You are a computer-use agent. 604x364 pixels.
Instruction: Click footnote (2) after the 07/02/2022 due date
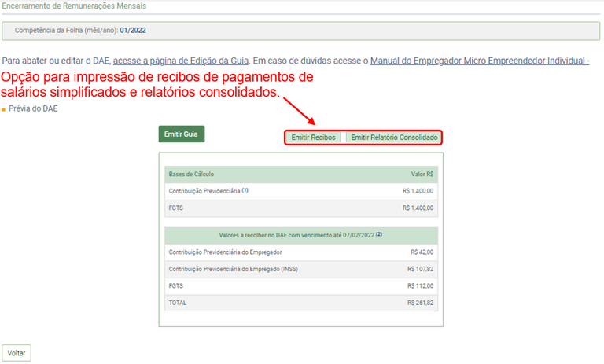coord(378,234)
